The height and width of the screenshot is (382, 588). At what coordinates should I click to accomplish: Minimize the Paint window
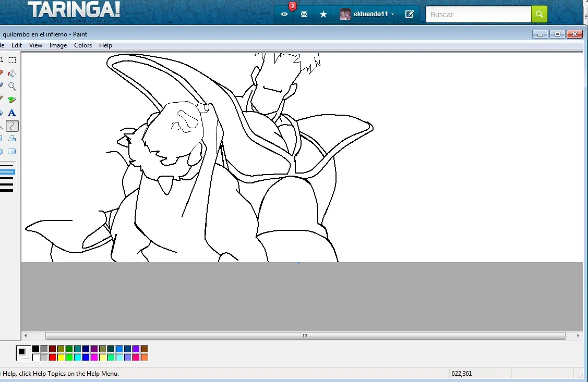coord(540,34)
